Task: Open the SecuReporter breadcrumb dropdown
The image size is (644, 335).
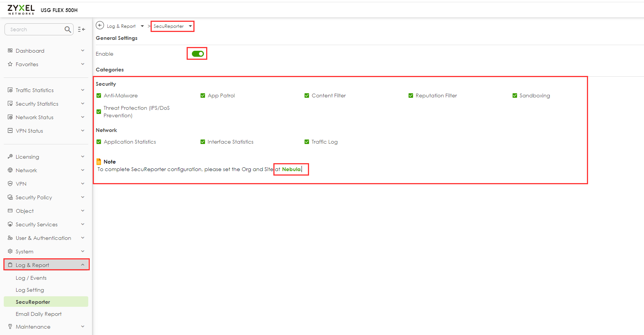Action: click(x=190, y=26)
